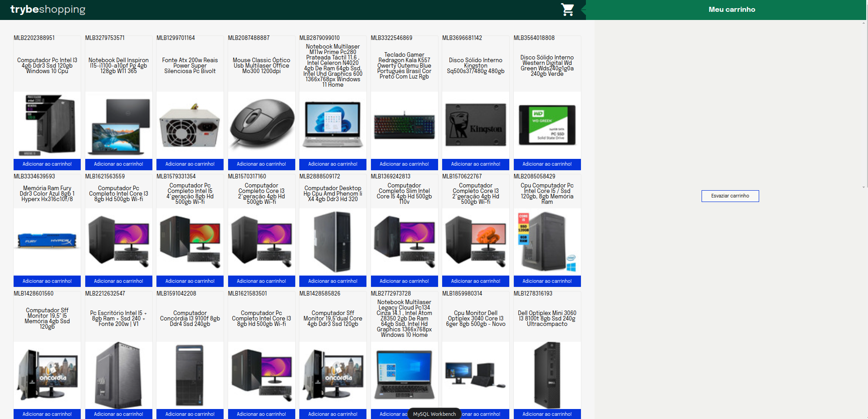Click Multilaser M11w notebook image
The height and width of the screenshot is (419, 868).
(333, 125)
